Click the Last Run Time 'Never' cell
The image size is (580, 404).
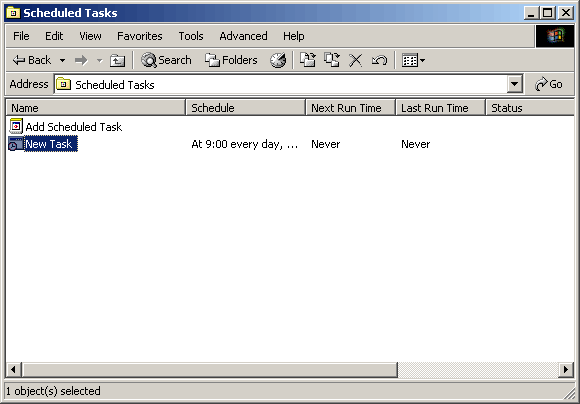pyautogui.click(x=415, y=144)
